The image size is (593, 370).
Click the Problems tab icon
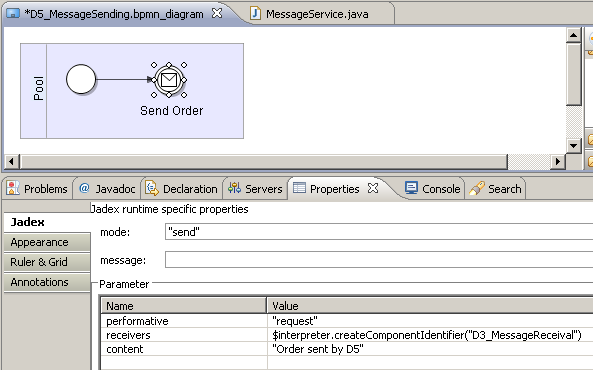(13, 188)
